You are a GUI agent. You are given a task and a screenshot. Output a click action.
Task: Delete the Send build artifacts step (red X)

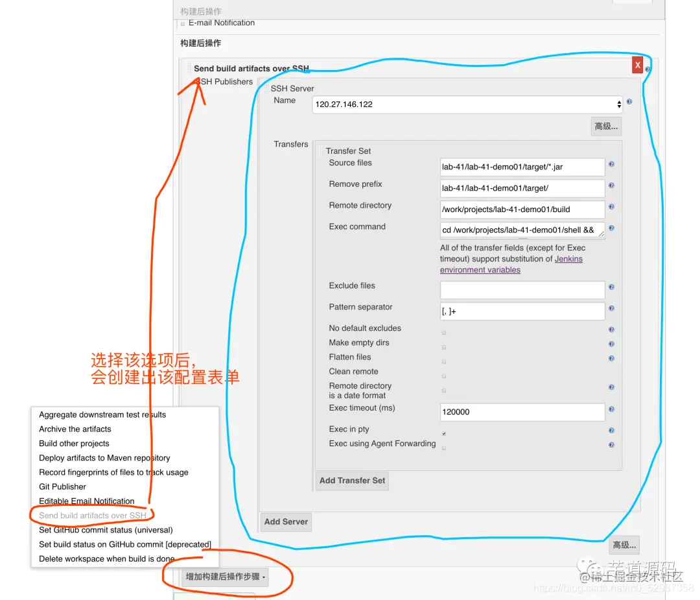(637, 66)
